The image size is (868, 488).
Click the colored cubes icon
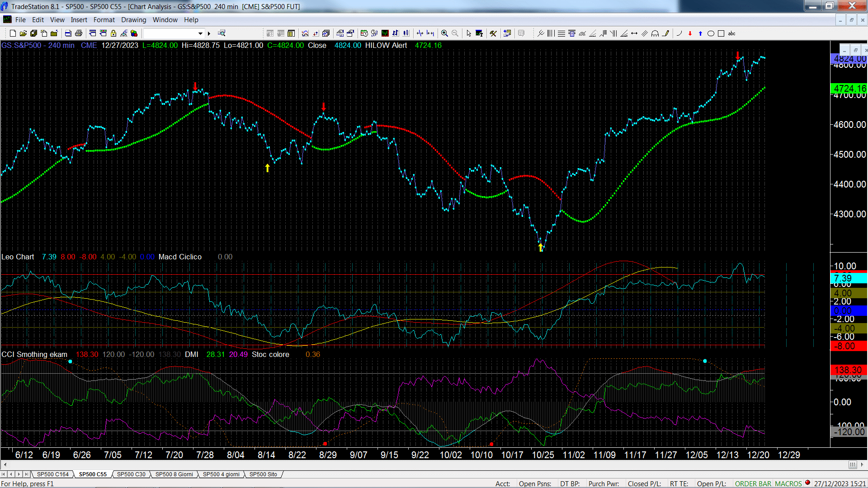click(134, 33)
